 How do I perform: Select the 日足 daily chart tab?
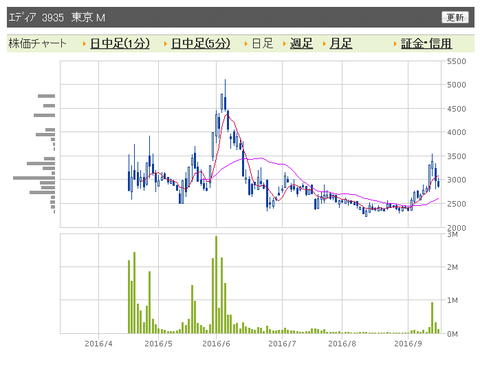[262, 43]
